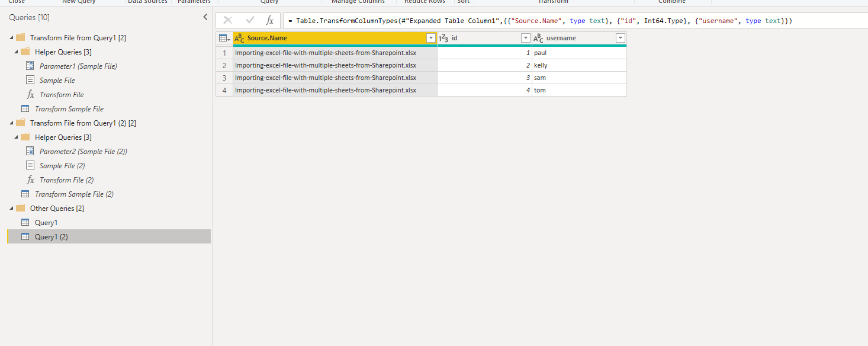Click Transform File (2) fx icon
The width and height of the screenshot is (868, 346).
click(30, 180)
